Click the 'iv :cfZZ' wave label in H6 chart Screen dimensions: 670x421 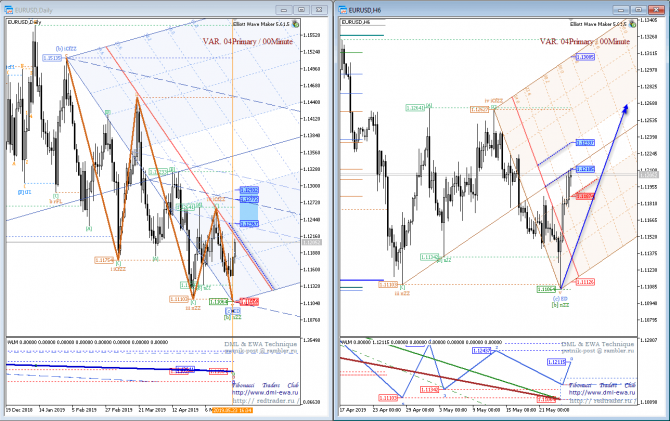(x=494, y=101)
